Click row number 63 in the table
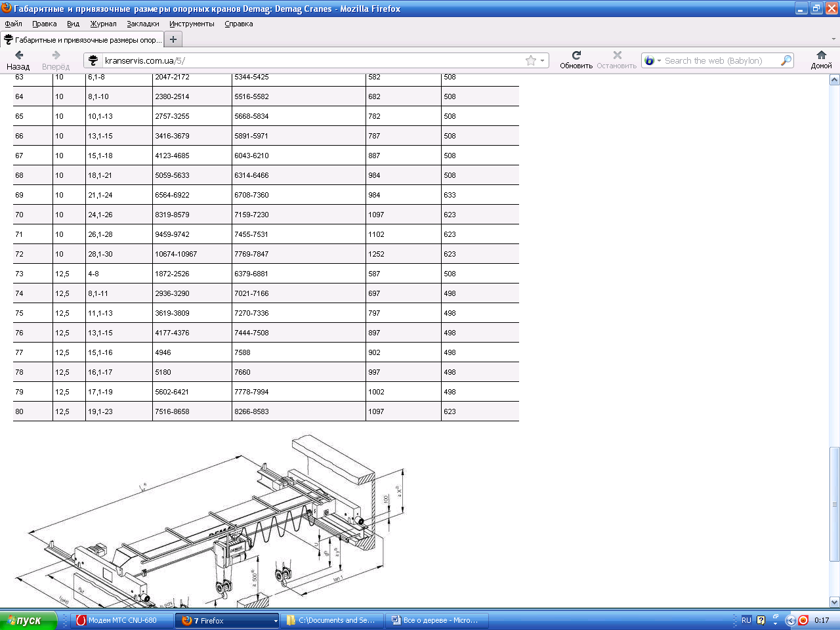Image resolution: width=840 pixels, height=630 pixels. 19,77
